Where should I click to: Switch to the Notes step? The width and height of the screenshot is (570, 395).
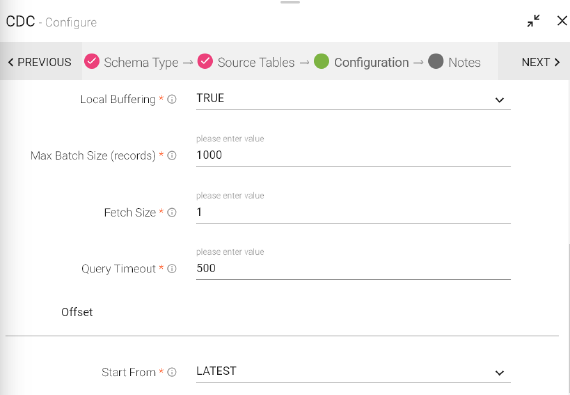coord(464,63)
